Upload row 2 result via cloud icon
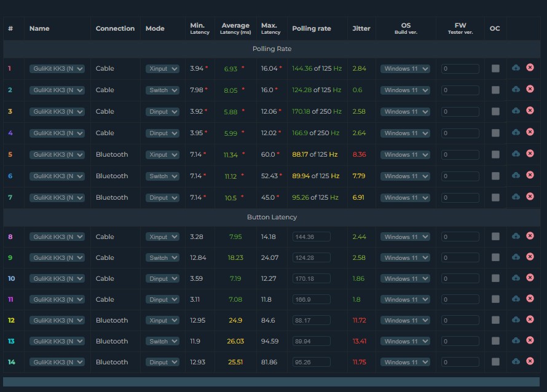Image resolution: width=547 pixels, height=392 pixels. coord(516,89)
